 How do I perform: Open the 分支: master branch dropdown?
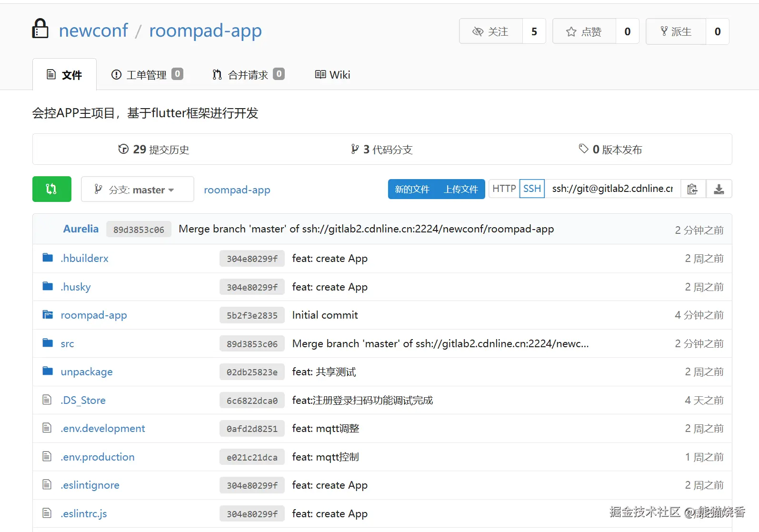pos(138,189)
